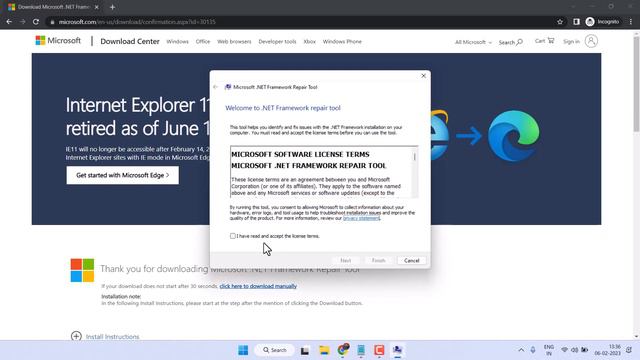Cancel the .NET Framework Repair Tool
640x360 pixels.
[411, 260]
